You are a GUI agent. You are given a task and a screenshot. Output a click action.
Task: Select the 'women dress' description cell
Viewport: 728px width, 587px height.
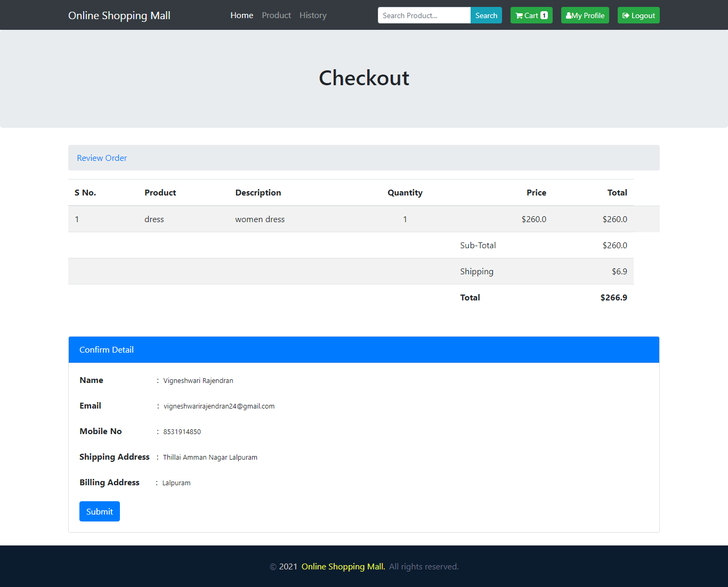[x=260, y=219]
